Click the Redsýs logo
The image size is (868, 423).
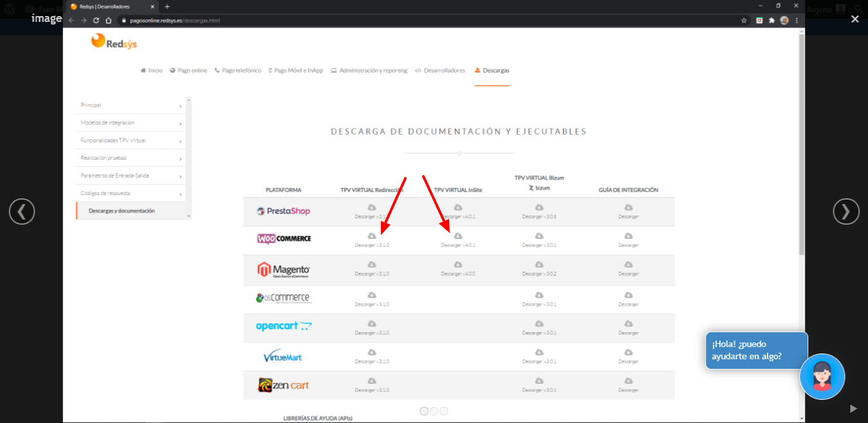(x=114, y=42)
